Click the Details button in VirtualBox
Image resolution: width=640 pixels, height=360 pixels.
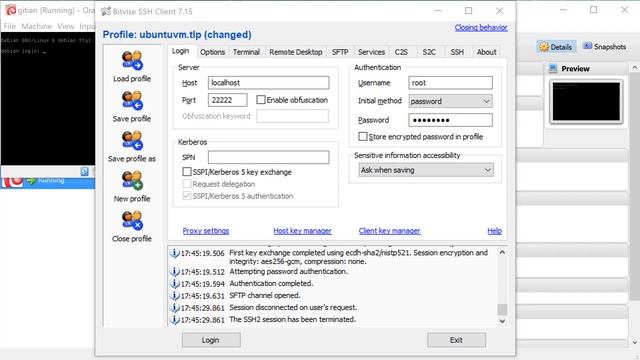tap(556, 47)
